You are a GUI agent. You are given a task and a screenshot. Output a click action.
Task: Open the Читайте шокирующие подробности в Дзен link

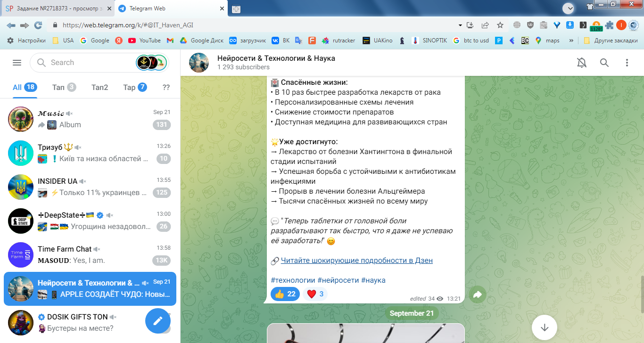coord(357,261)
